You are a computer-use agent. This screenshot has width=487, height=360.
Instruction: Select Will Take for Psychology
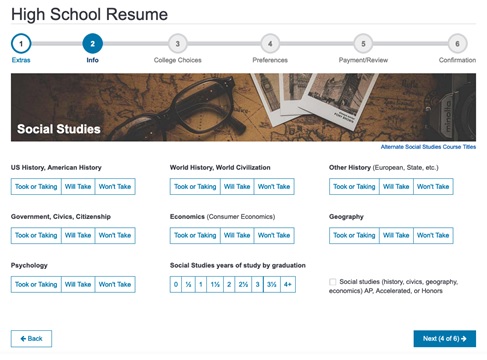pyautogui.click(x=78, y=284)
